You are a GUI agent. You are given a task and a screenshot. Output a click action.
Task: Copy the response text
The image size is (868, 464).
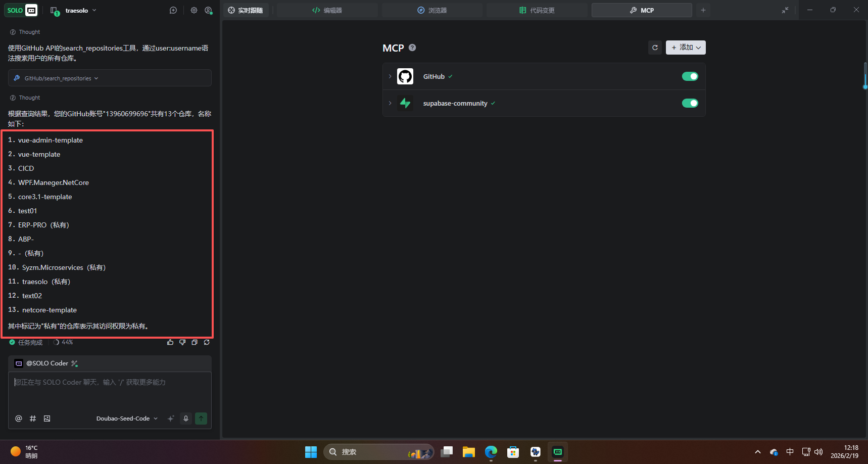[195, 342]
